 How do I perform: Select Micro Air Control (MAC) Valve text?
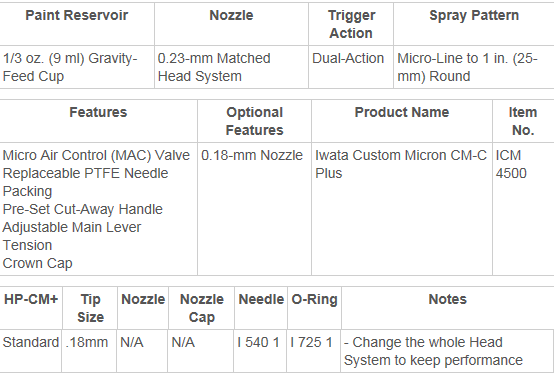click(96, 155)
